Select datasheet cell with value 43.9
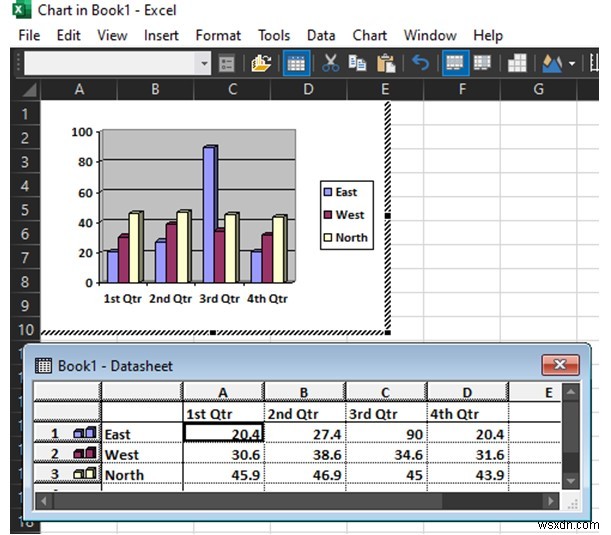This screenshot has height=535, width=611. coord(468,474)
